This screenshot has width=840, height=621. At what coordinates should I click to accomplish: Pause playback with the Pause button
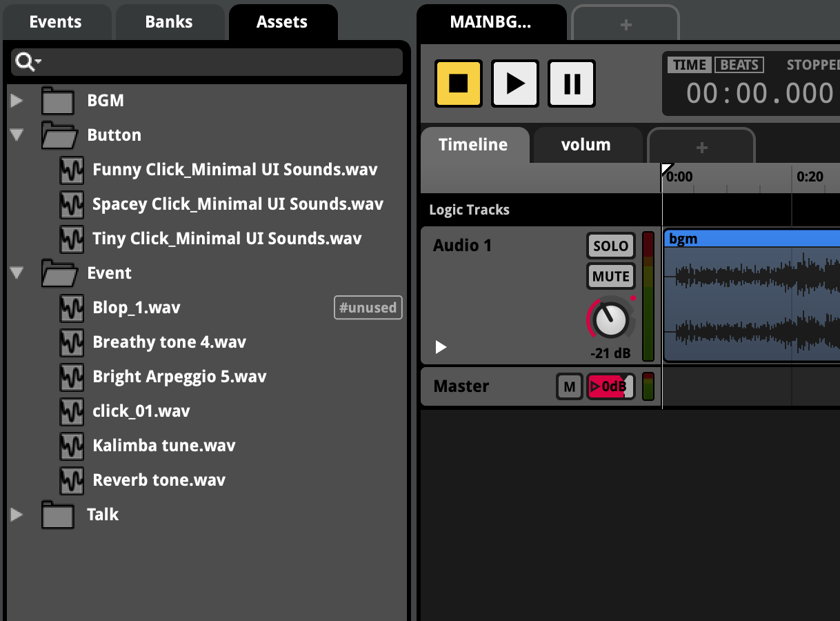572,83
